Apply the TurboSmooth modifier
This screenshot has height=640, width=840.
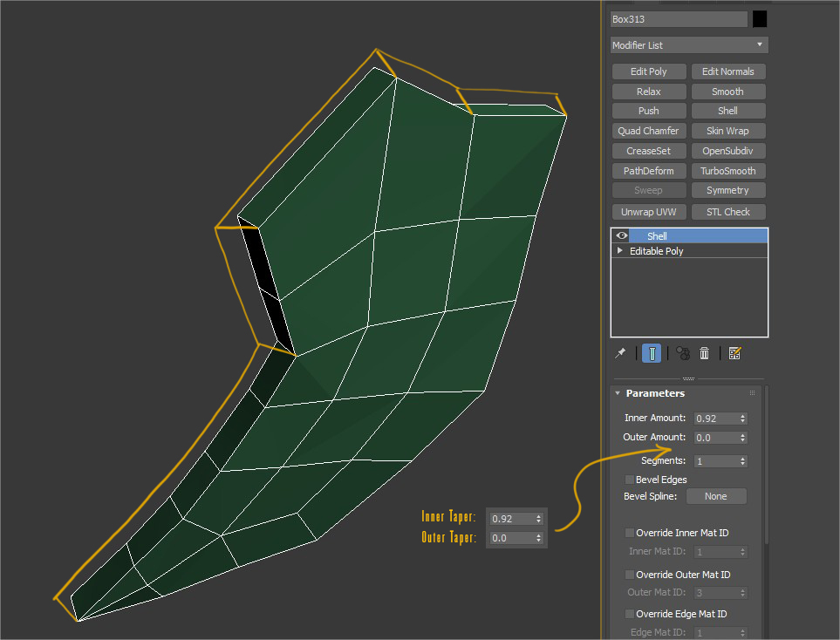tap(728, 170)
